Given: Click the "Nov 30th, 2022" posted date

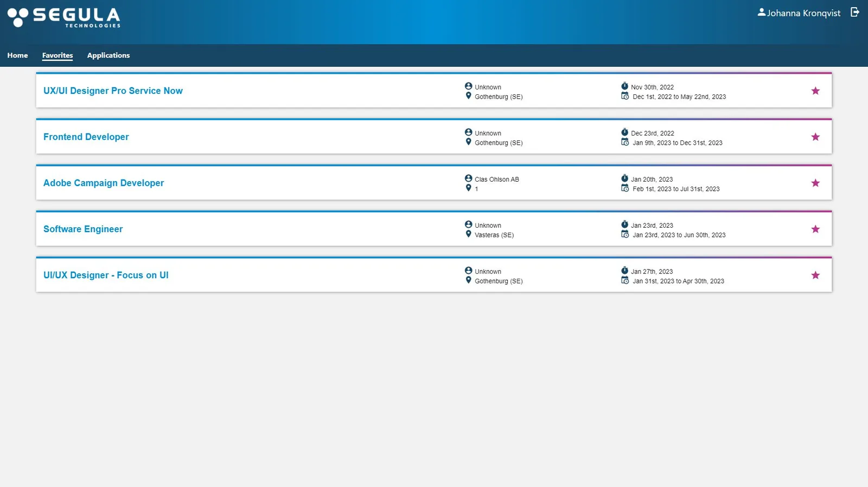Looking at the screenshot, I should coord(652,87).
